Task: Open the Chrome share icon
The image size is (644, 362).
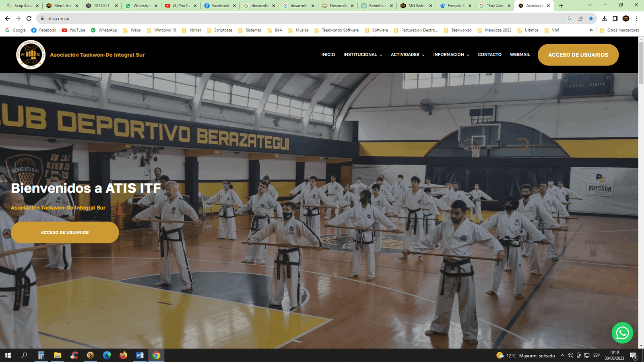Action: [580, 19]
